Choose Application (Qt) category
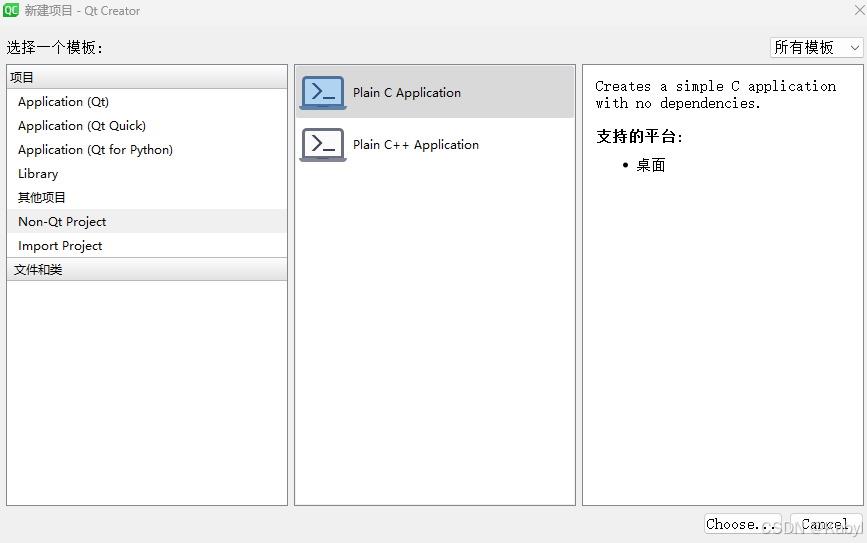 147,102
